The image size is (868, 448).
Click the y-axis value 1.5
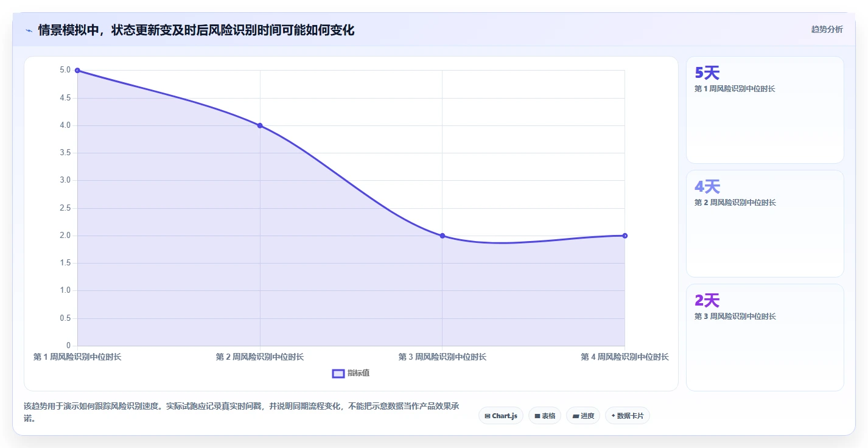pyautogui.click(x=65, y=263)
